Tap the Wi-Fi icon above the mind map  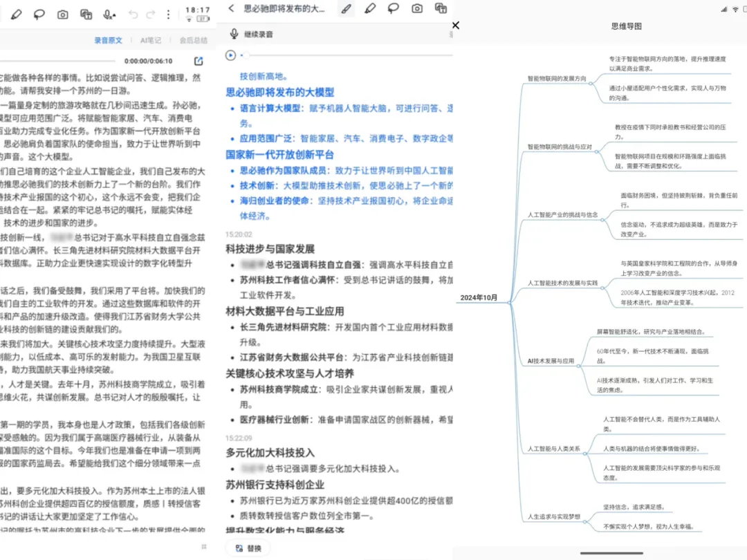[x=735, y=9]
